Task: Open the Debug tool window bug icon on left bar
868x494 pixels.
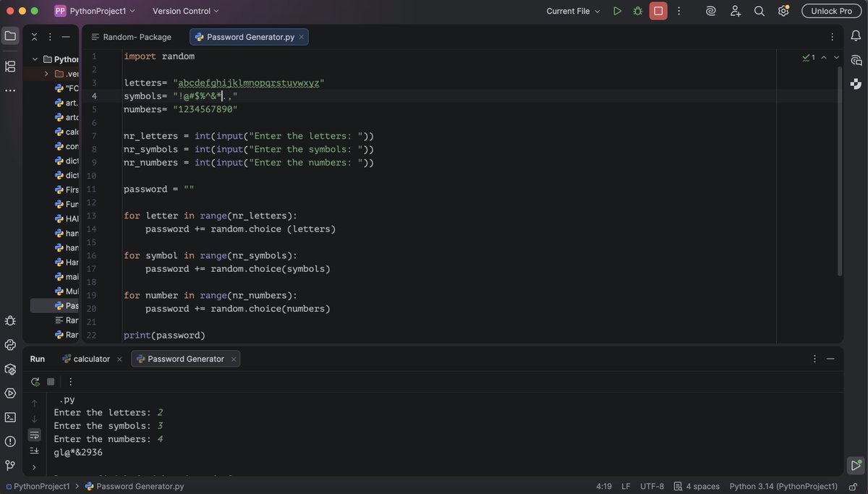Action: coord(10,320)
